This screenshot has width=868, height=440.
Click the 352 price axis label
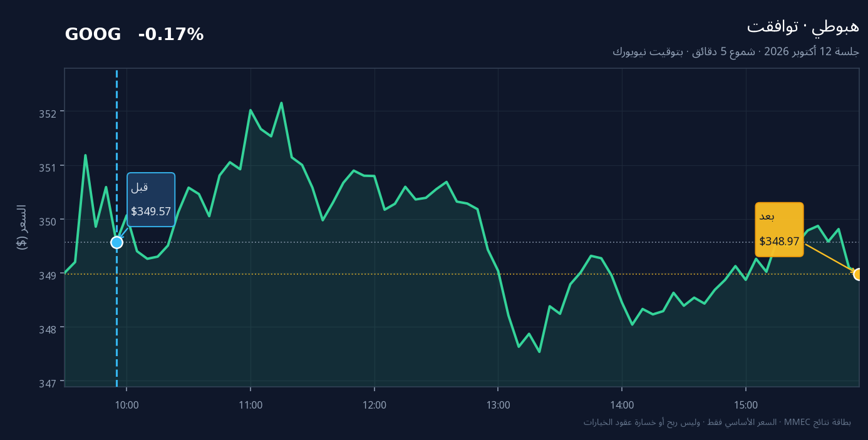point(49,113)
